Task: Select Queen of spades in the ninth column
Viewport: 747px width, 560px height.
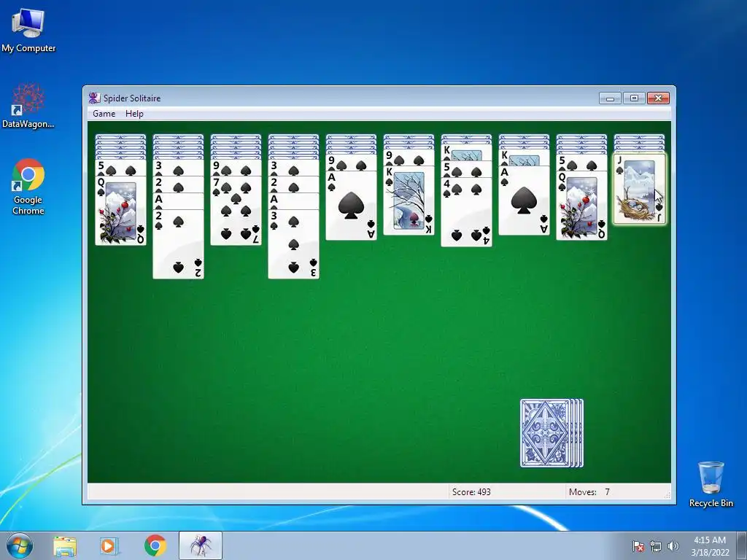Action: point(581,205)
